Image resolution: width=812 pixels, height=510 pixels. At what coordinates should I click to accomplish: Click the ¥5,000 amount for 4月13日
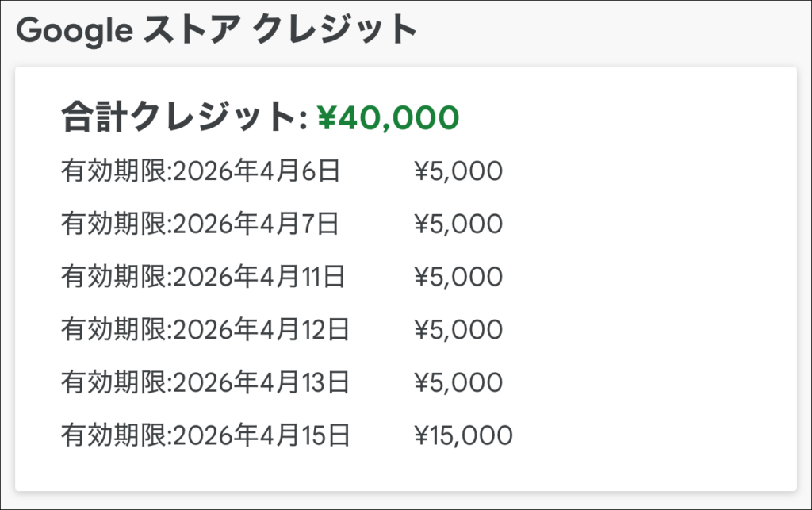[x=458, y=382]
